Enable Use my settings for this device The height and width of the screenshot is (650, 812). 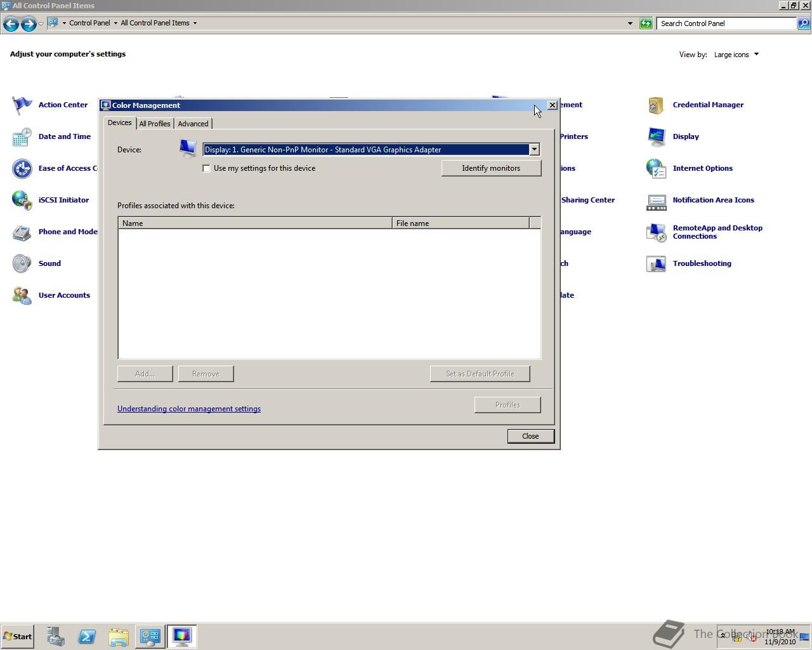click(x=206, y=168)
